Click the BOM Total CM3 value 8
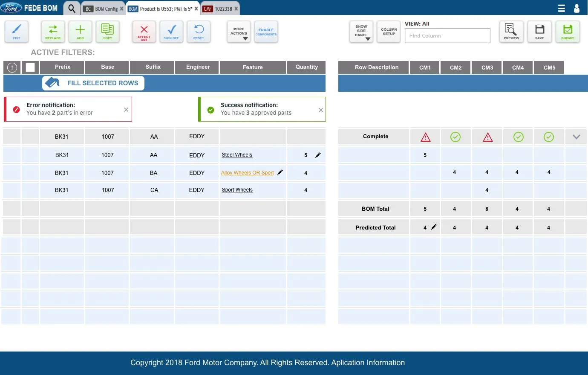 pyautogui.click(x=487, y=209)
